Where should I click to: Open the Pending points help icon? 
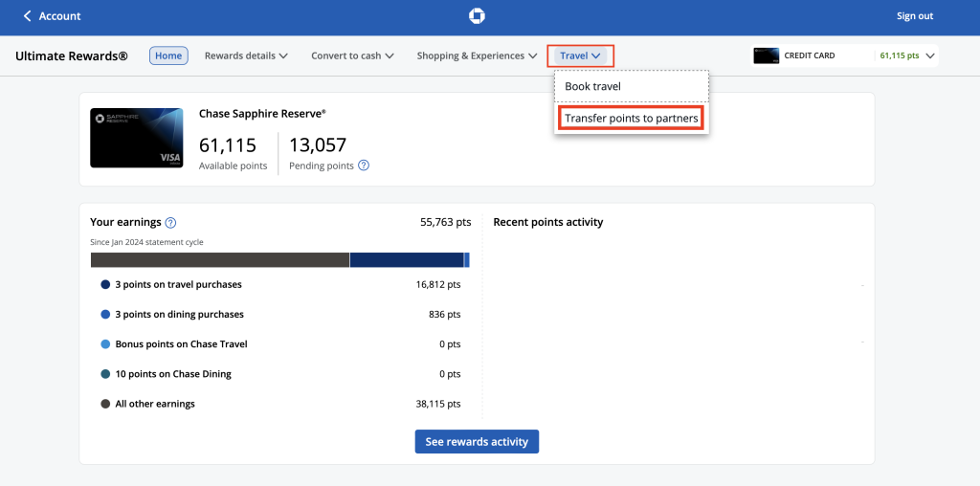pyautogui.click(x=364, y=166)
